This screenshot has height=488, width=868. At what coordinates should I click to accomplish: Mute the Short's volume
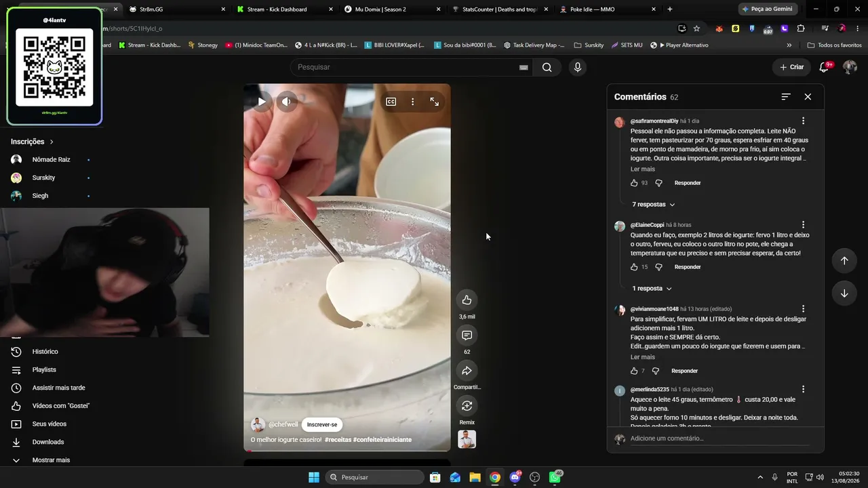click(287, 102)
